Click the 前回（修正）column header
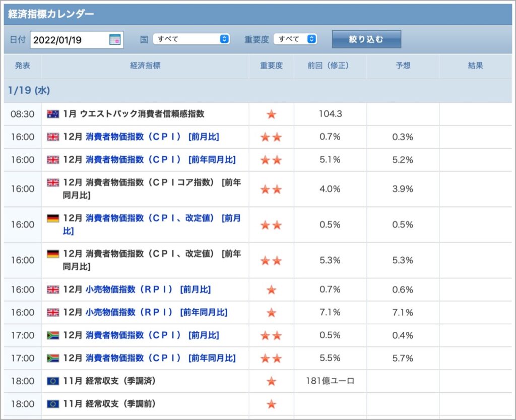The height and width of the screenshot is (420, 516). [x=330, y=66]
